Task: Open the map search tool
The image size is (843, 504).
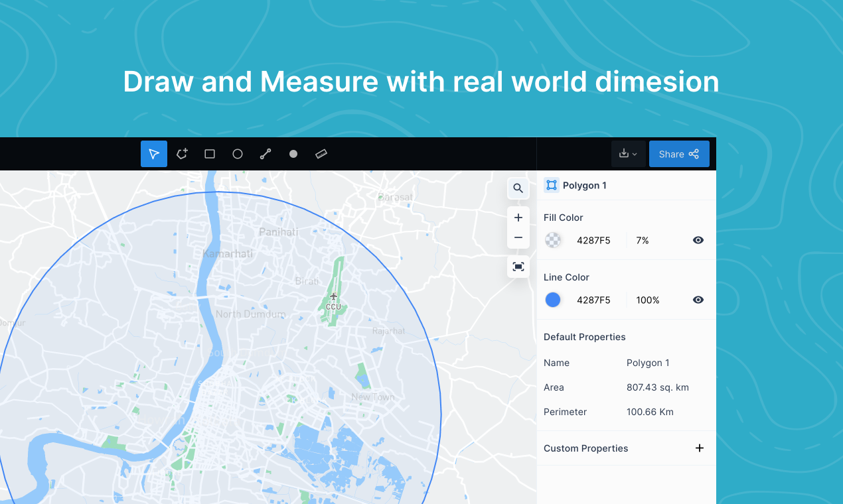Action: click(518, 188)
